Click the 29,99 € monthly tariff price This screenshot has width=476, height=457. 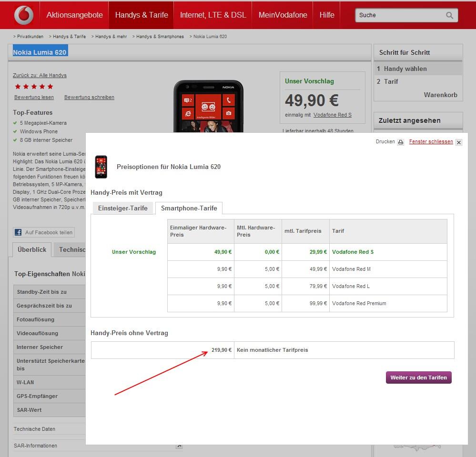318,252
